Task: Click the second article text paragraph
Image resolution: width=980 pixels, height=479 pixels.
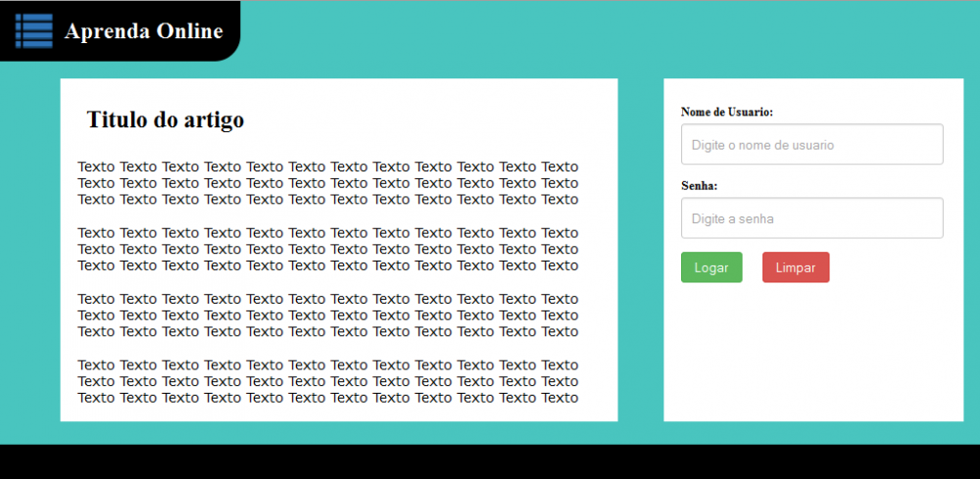Action: point(327,249)
